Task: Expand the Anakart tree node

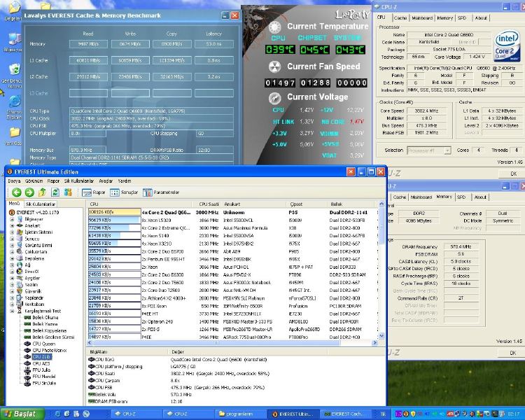Action: (x=13, y=225)
